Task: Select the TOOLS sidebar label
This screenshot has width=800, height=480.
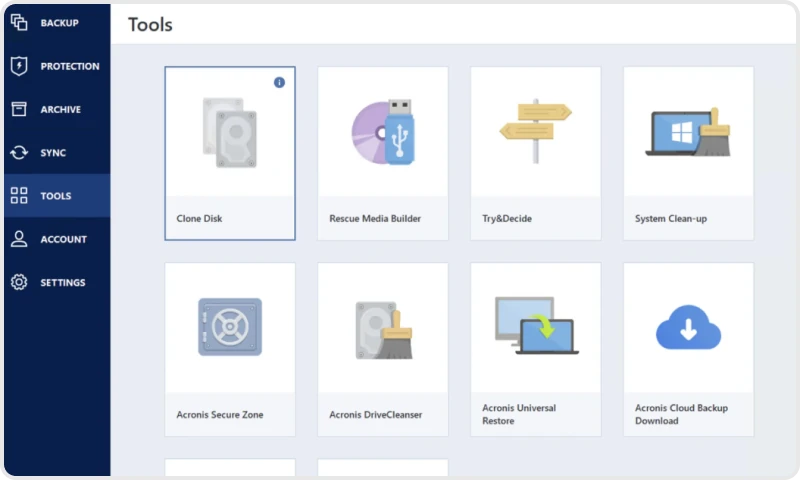Action: (56, 196)
